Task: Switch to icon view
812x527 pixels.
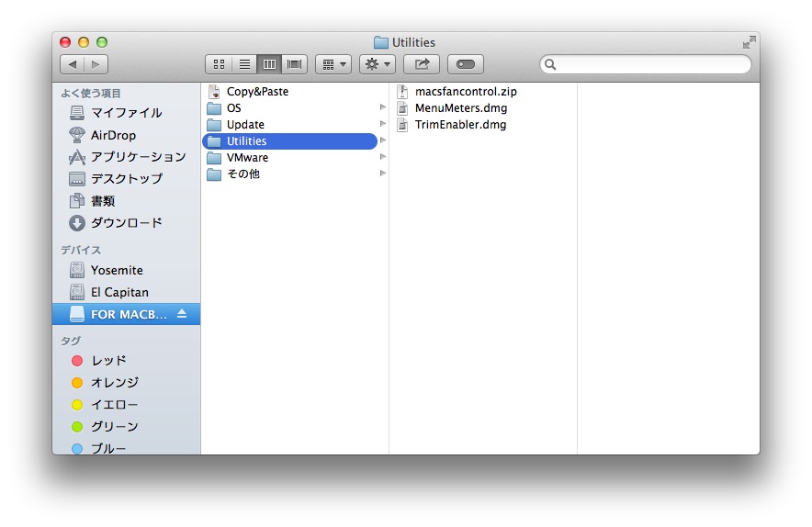Action: [219, 64]
